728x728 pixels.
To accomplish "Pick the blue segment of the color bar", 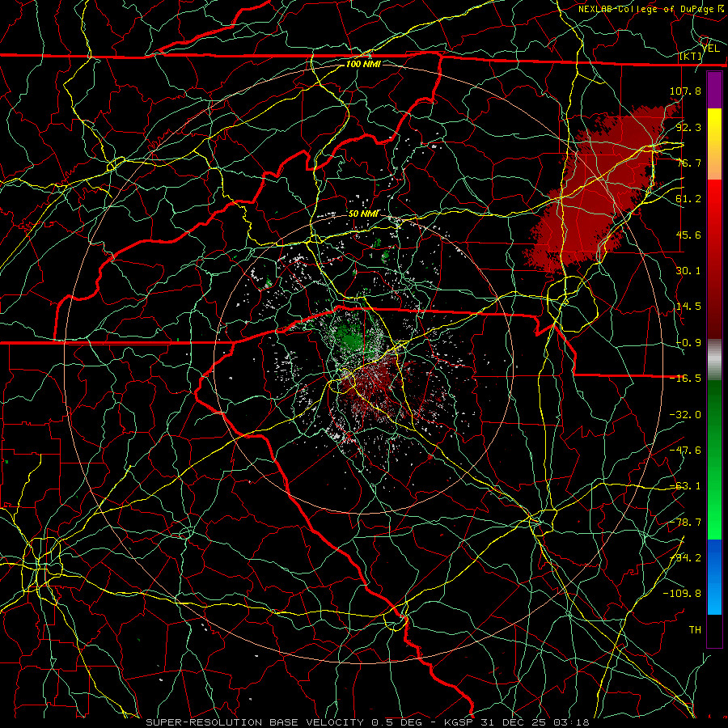I will point(714,577).
